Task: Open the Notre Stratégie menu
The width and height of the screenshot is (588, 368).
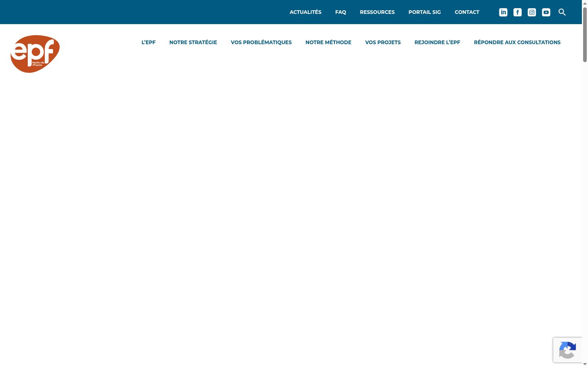Action: 193,42
